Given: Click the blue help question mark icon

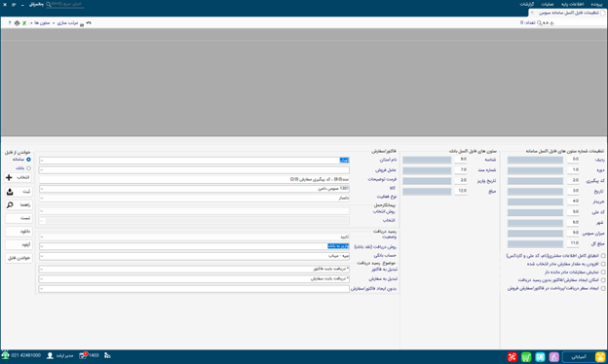Looking at the screenshot, I should pos(10,23).
